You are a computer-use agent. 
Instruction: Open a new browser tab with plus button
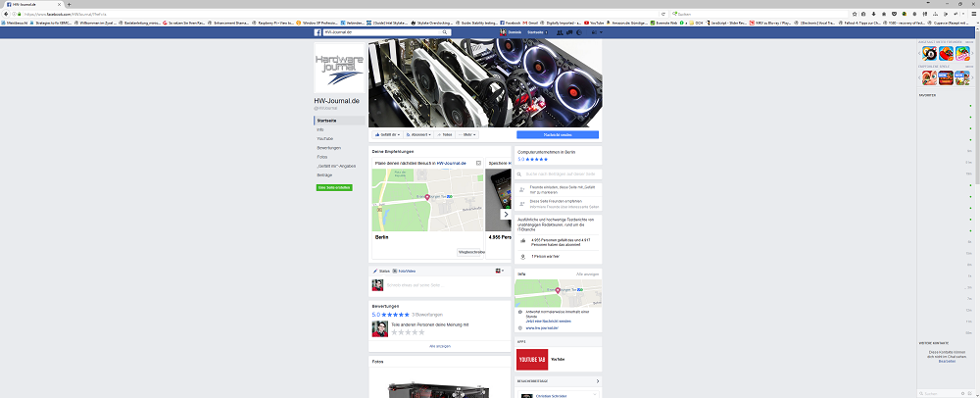click(69, 4)
